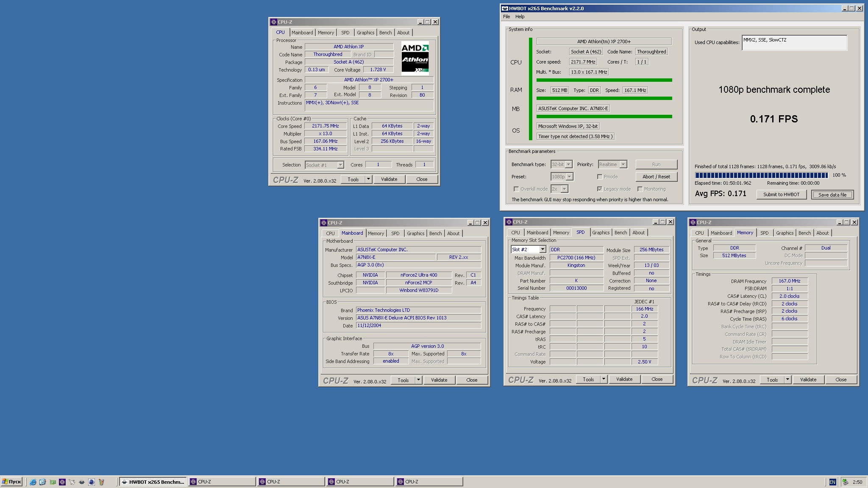The height and width of the screenshot is (488, 868).
Task: Click the 0.171 FPS result text
Action: pos(773,119)
